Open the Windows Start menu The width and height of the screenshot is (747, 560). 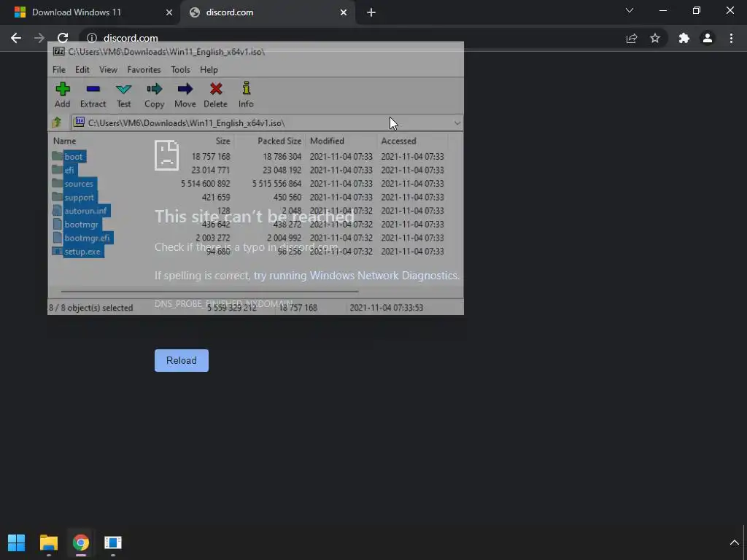[17, 542]
